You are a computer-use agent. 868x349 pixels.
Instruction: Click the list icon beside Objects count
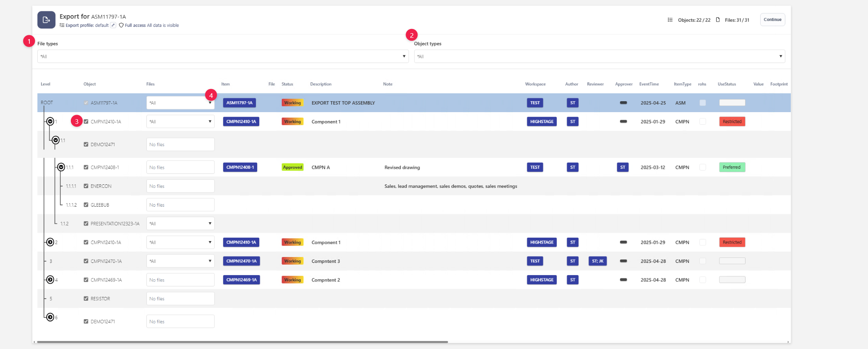click(670, 20)
